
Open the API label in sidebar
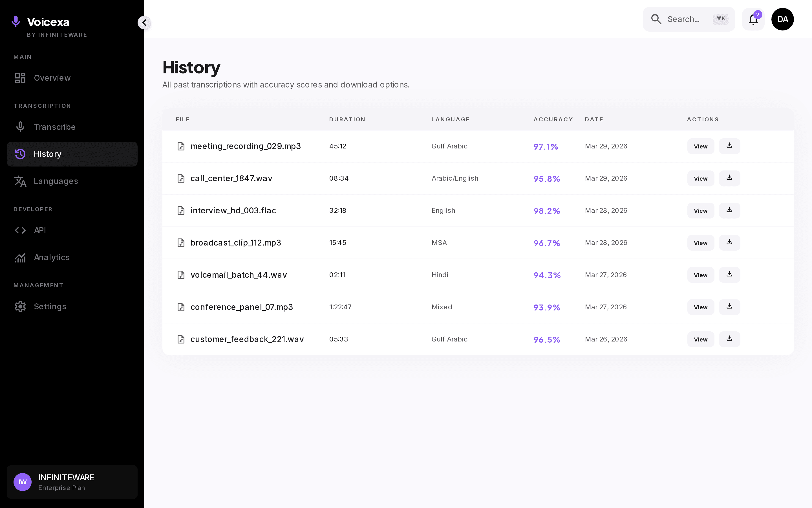coord(40,231)
